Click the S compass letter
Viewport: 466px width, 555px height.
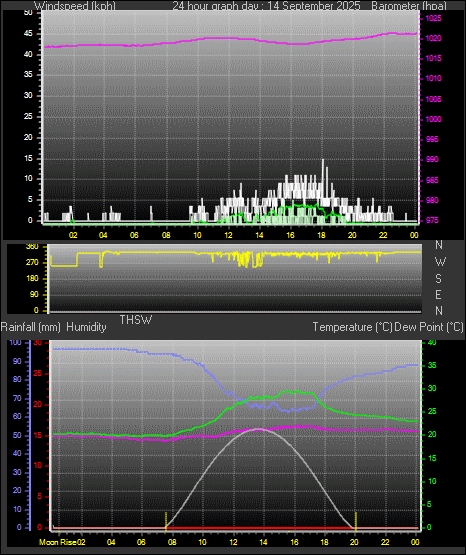point(438,279)
